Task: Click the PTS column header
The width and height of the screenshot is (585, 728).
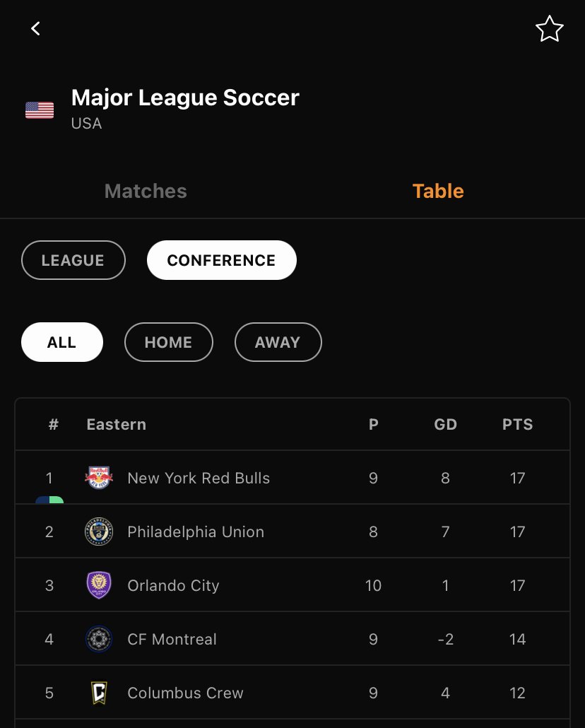Action: (x=517, y=424)
